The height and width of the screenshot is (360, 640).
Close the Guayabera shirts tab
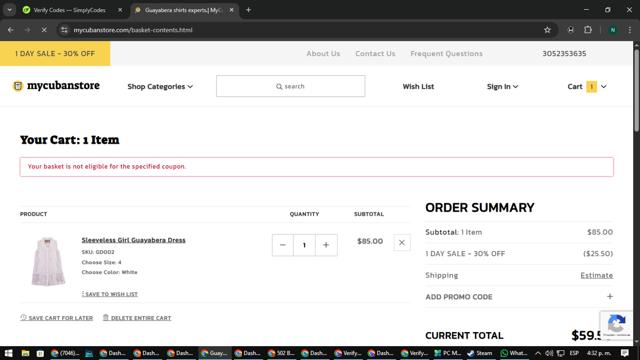coord(231,10)
